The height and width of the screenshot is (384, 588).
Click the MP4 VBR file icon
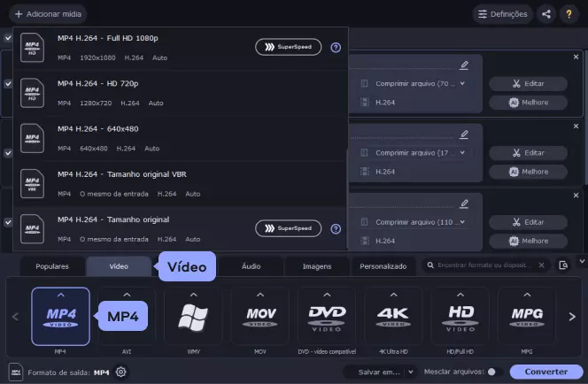click(x=32, y=183)
